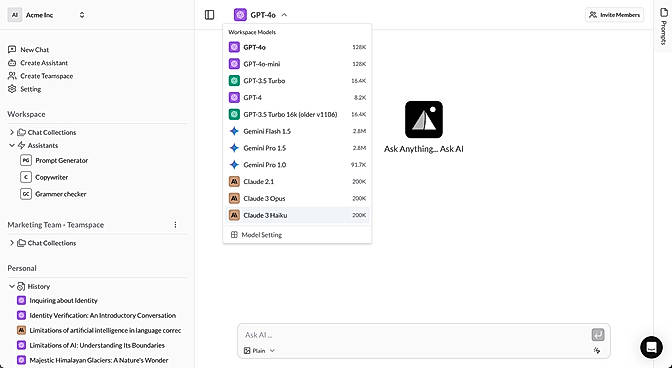Click the Model Setting grid icon
Viewport: 672px width, 368px height.
234,235
